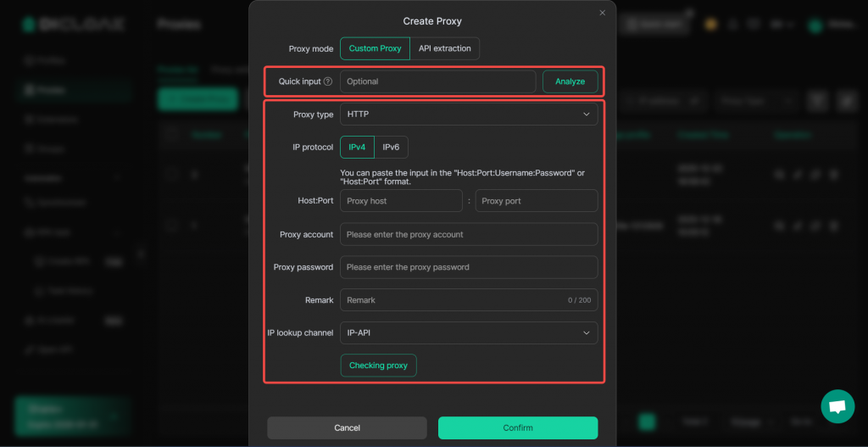Image resolution: width=868 pixels, height=447 pixels.
Task: Click the chevron arrow on Proxy type
Action: coord(586,115)
